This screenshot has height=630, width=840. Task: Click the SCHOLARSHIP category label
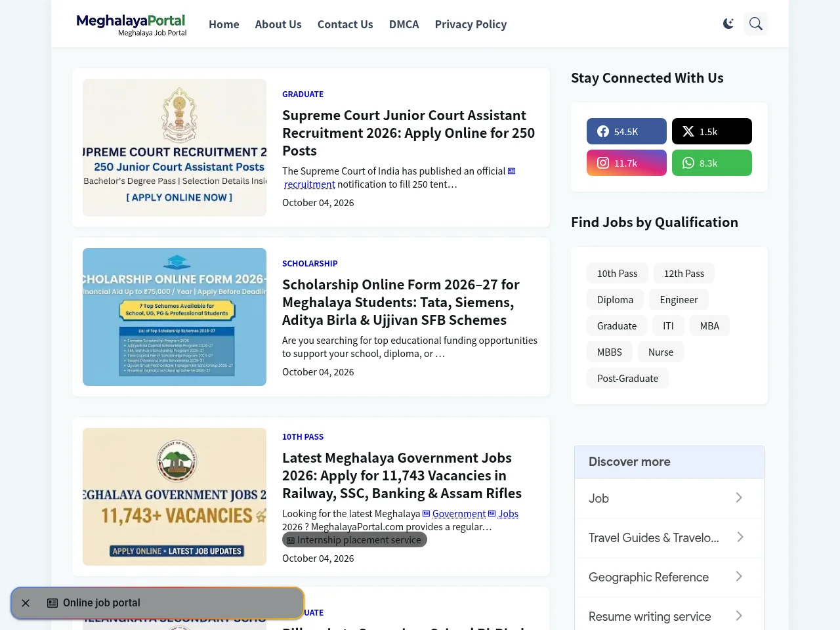pos(310,264)
